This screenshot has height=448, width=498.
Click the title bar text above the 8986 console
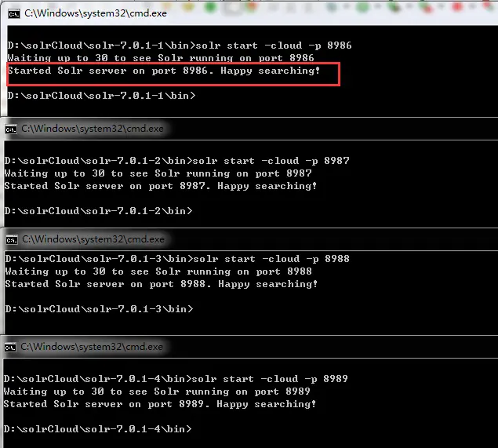(x=96, y=13)
